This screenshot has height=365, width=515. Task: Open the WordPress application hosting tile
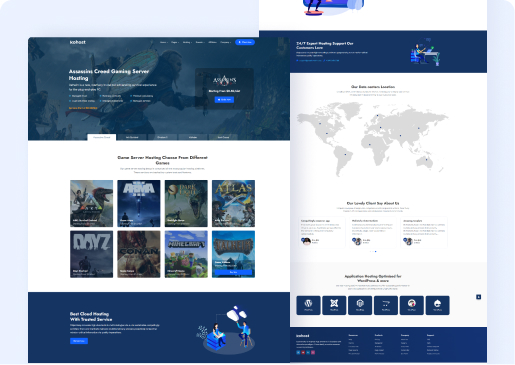tap(308, 305)
